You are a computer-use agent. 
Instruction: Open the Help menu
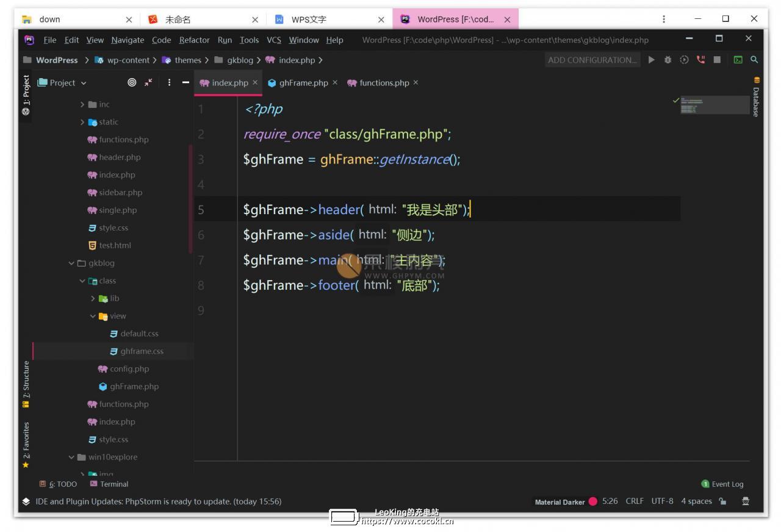pyautogui.click(x=334, y=40)
